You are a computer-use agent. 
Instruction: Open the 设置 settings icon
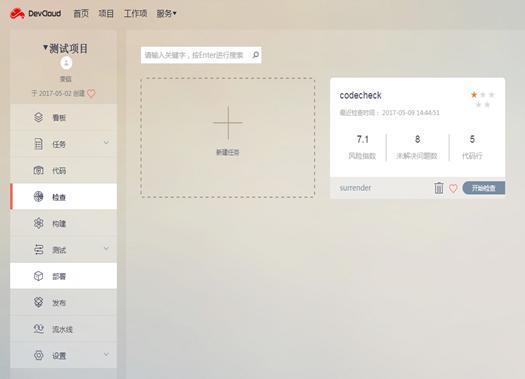click(x=39, y=355)
